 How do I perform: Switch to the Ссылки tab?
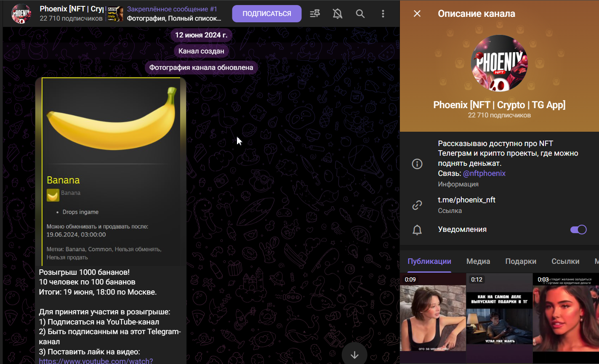(x=565, y=261)
